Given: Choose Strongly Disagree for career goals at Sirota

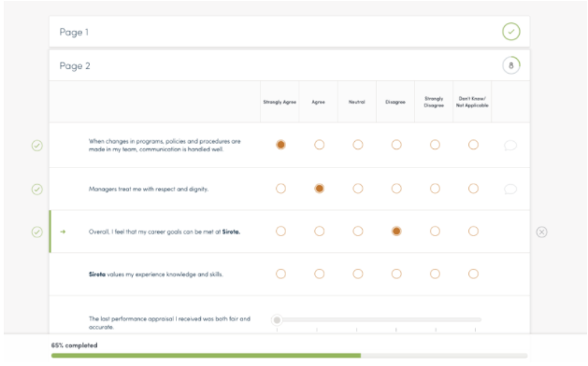Looking at the screenshot, I should 435,232.
